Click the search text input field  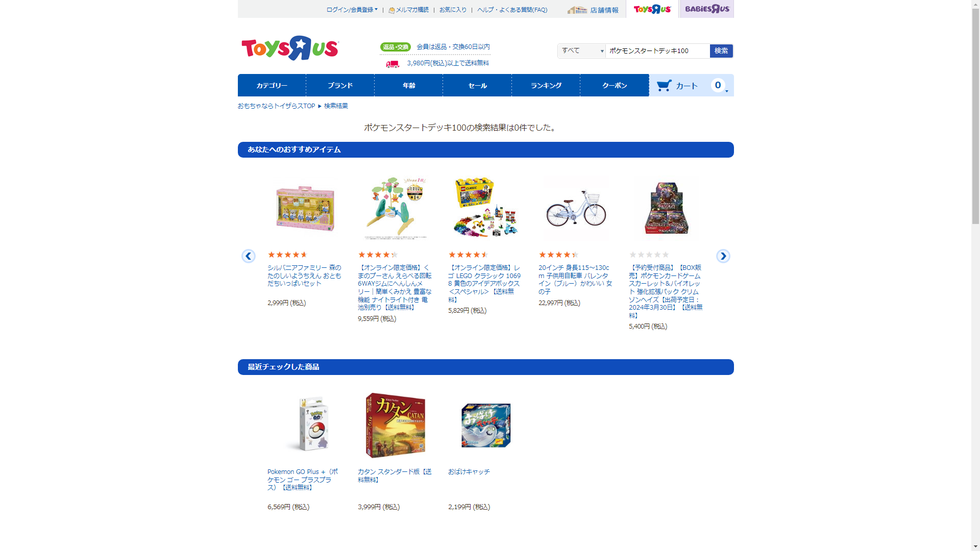pos(657,51)
